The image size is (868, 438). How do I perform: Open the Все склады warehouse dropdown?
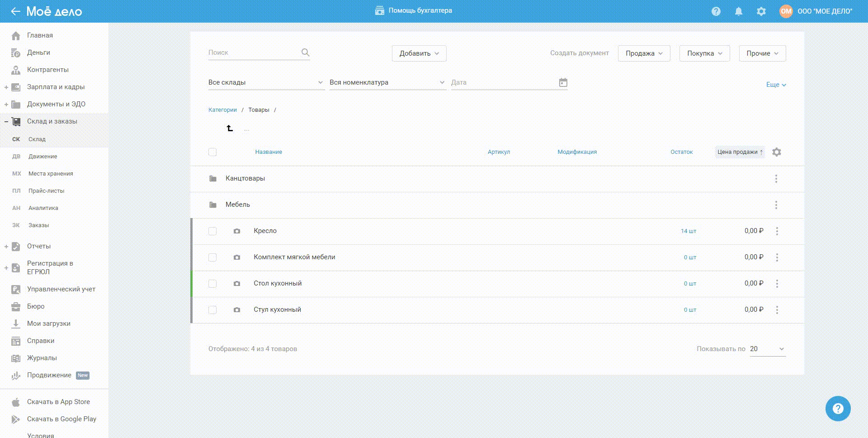[265, 82]
